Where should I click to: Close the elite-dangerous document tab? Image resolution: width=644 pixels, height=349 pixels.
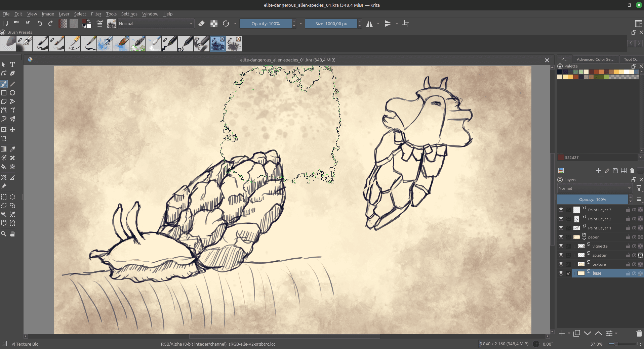(x=547, y=60)
